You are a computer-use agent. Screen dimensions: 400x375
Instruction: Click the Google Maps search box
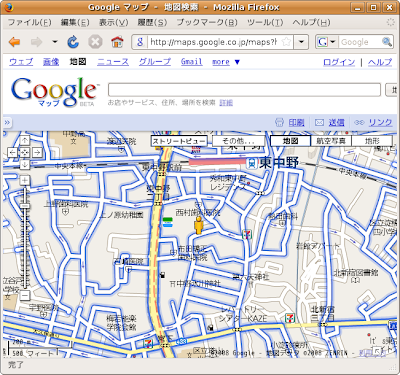tap(244, 90)
